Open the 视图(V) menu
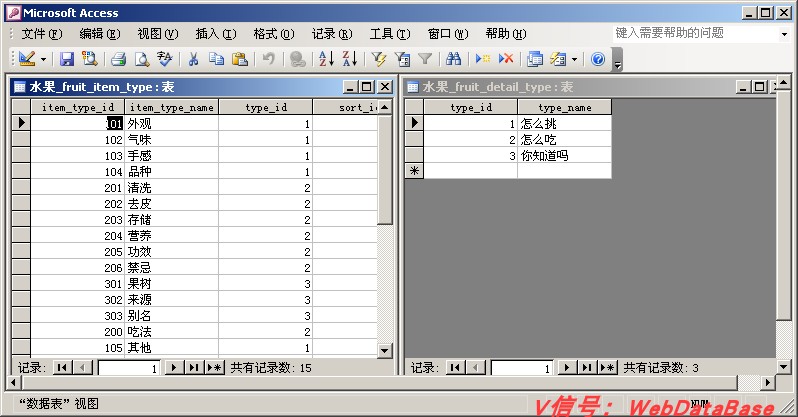 click(x=158, y=34)
